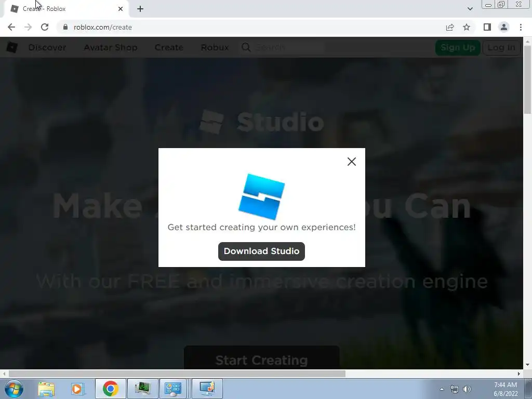The height and width of the screenshot is (399, 532).
Task: Open the Chrome side panel
Action: [x=487, y=27]
